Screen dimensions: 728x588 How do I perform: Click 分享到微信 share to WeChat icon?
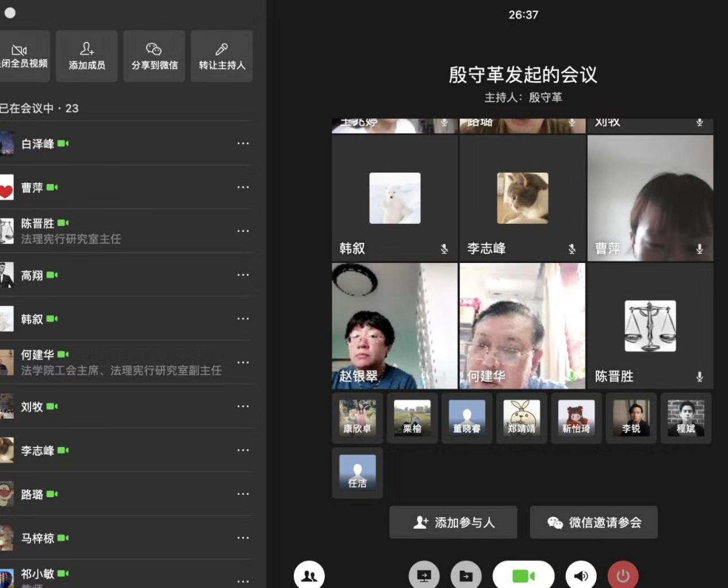[154, 56]
